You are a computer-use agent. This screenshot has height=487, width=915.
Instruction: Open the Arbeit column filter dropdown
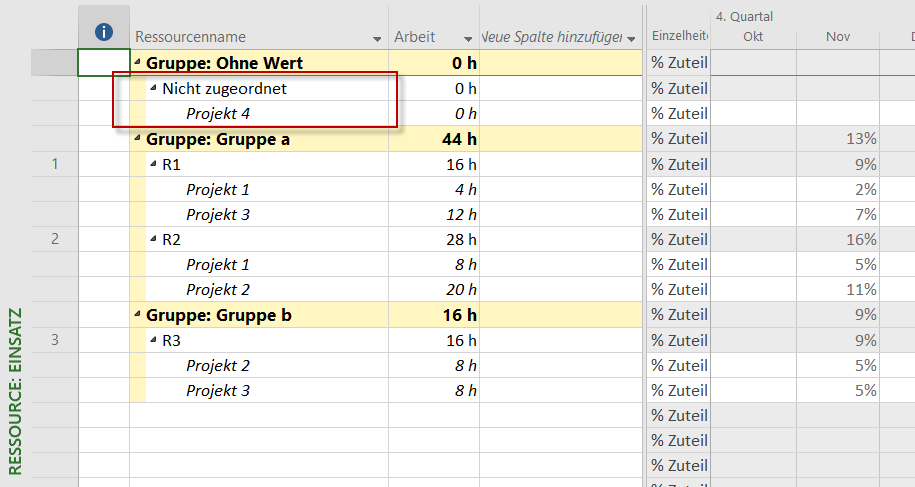[x=468, y=39]
